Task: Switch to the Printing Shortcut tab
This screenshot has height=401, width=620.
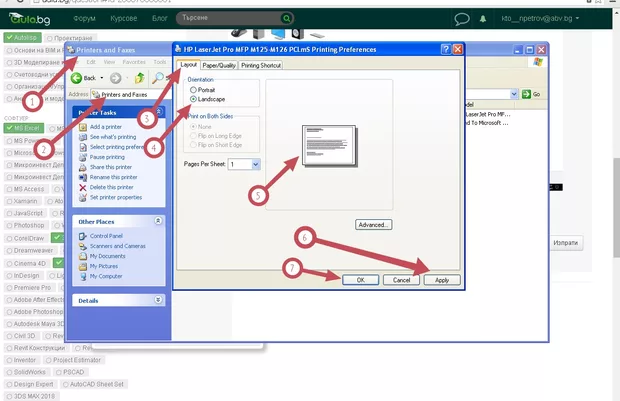Action: coord(261,66)
